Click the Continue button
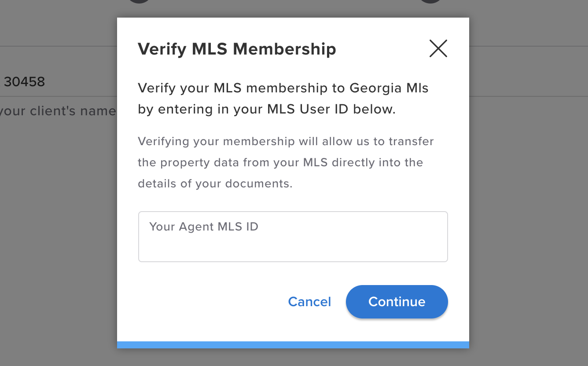 [x=396, y=302]
